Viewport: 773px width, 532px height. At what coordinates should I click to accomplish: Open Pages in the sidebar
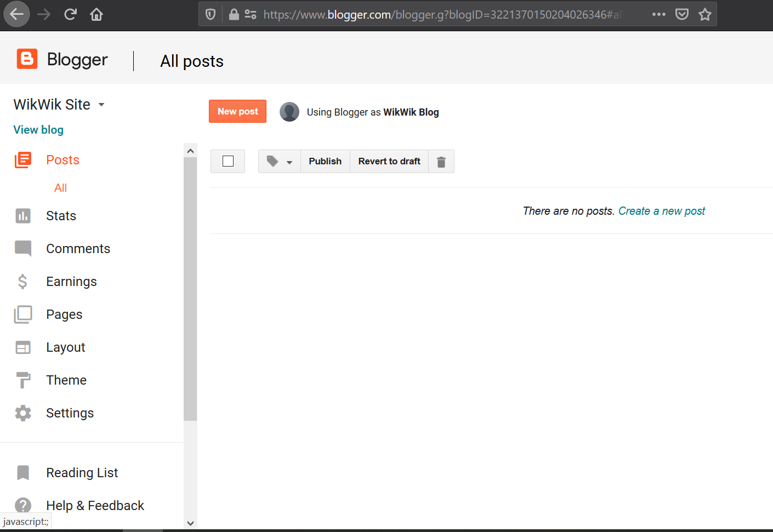pos(64,314)
